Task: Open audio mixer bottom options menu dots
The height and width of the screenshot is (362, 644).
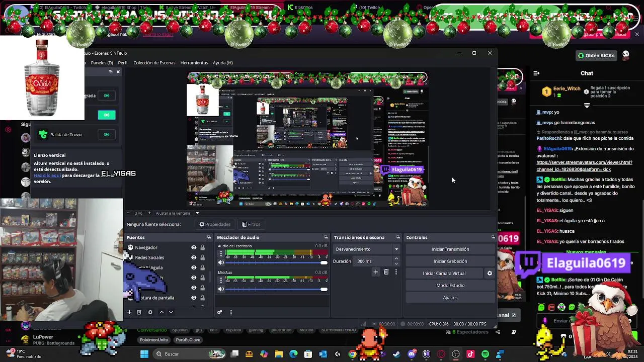Action: (231, 312)
